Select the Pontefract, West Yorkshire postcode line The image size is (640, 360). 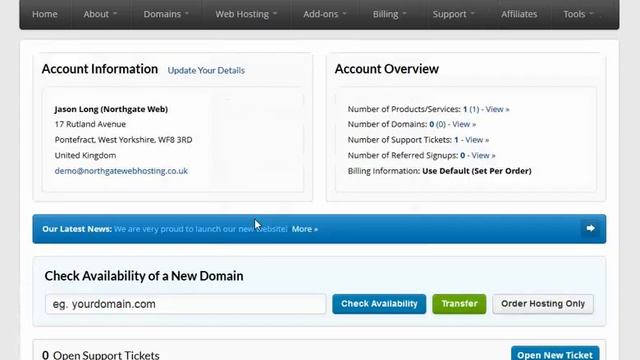[x=123, y=140]
